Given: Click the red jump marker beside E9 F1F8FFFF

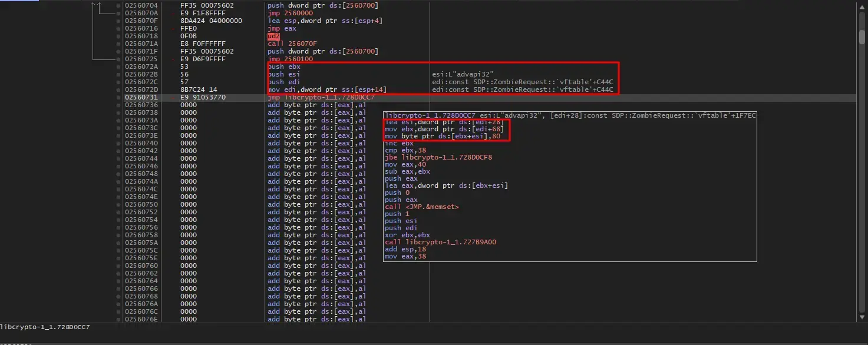Looking at the screenshot, I should tap(173, 13).
